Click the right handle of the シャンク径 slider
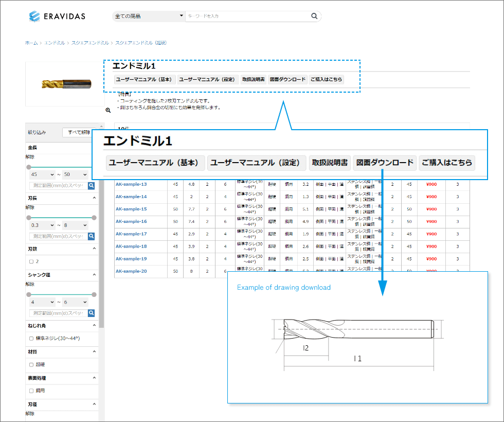Screen dimensions: 504x422 coord(94,294)
